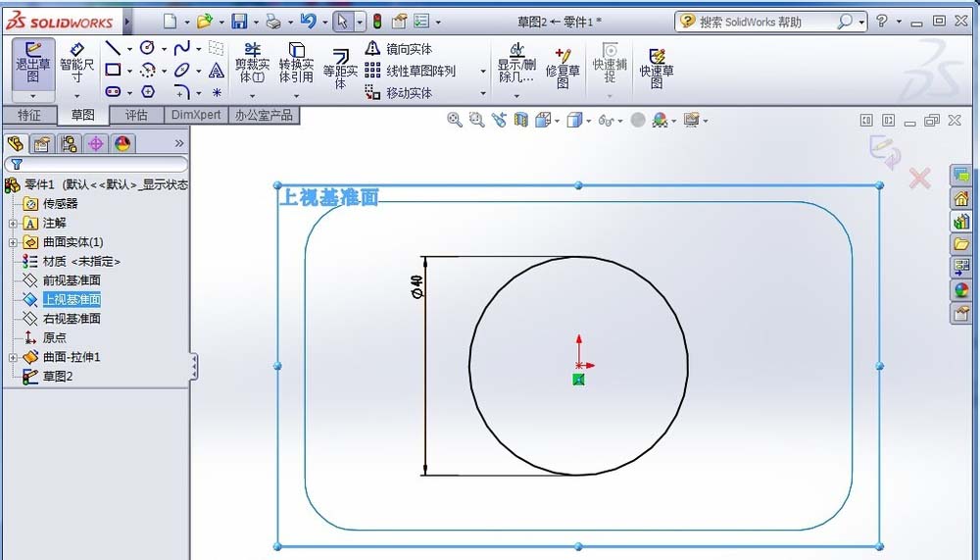Select 上视基准面 in feature tree
The image size is (980, 560).
tap(72, 300)
